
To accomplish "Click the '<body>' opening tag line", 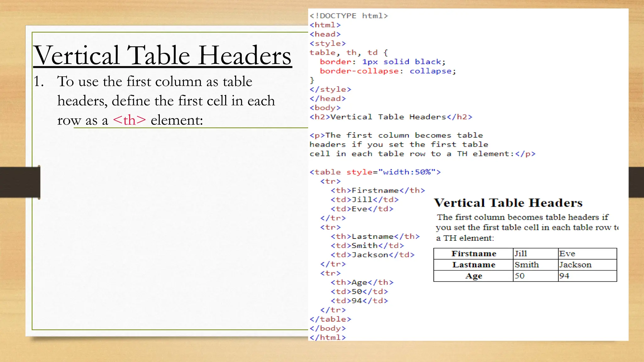I will pos(325,108).
